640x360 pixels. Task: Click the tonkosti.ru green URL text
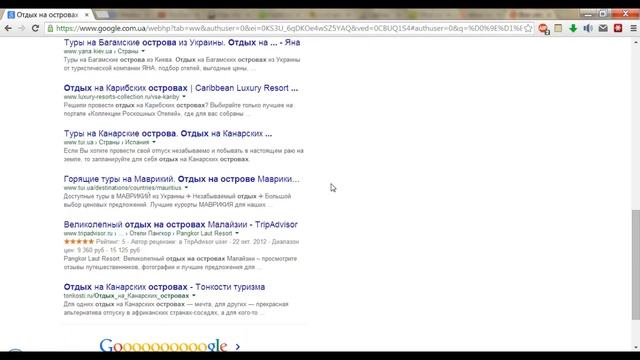pos(126,296)
